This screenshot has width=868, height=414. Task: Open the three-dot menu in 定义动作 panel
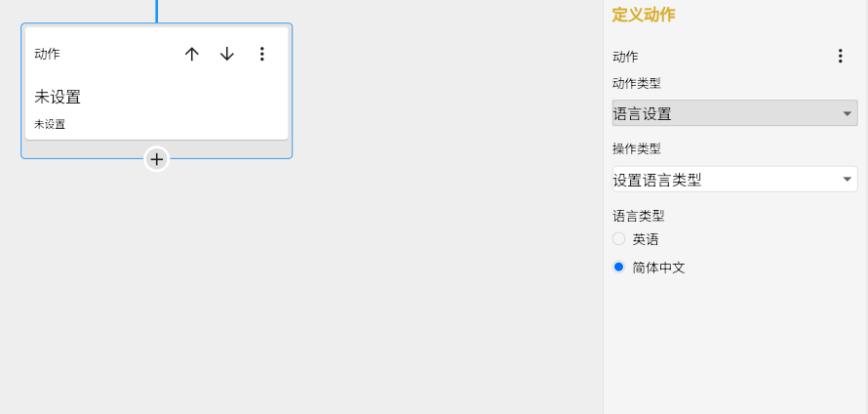[x=840, y=57]
